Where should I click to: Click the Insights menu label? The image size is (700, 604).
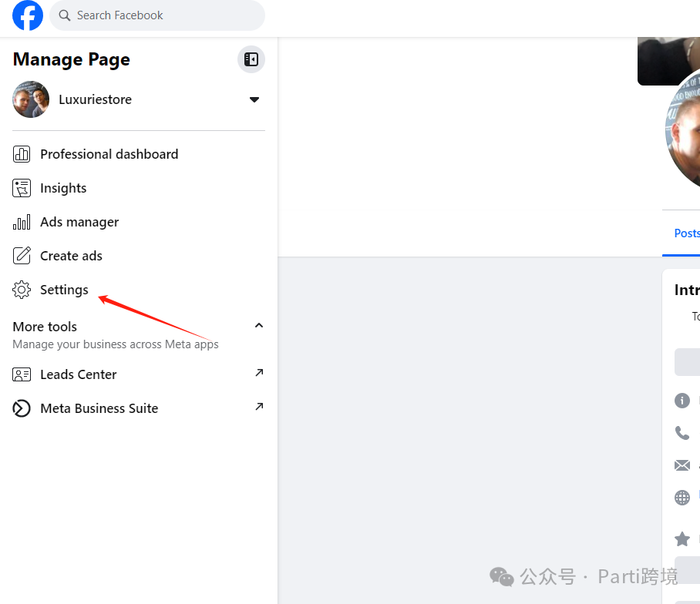tap(63, 188)
